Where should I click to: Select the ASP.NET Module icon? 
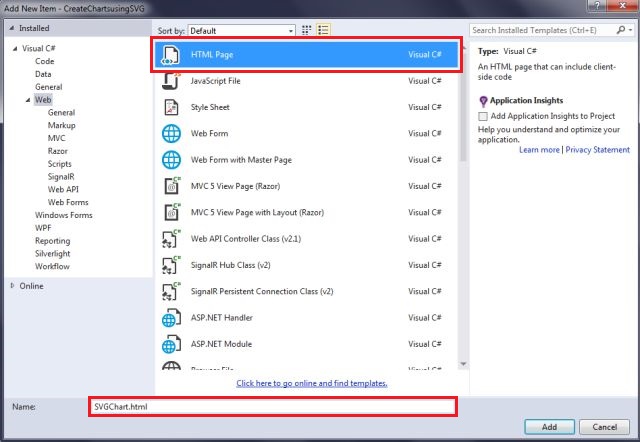click(x=171, y=344)
